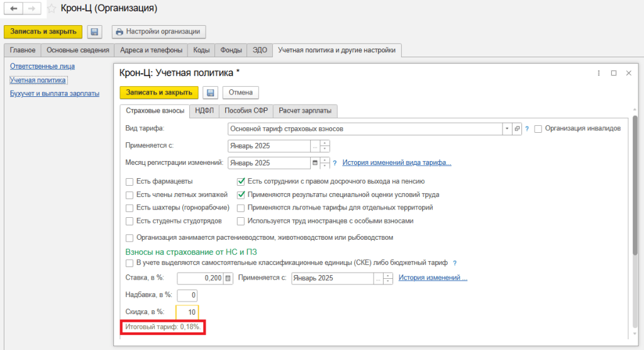Check the Есть фармацевты option
The height and width of the screenshot is (350, 644).
pyautogui.click(x=130, y=182)
